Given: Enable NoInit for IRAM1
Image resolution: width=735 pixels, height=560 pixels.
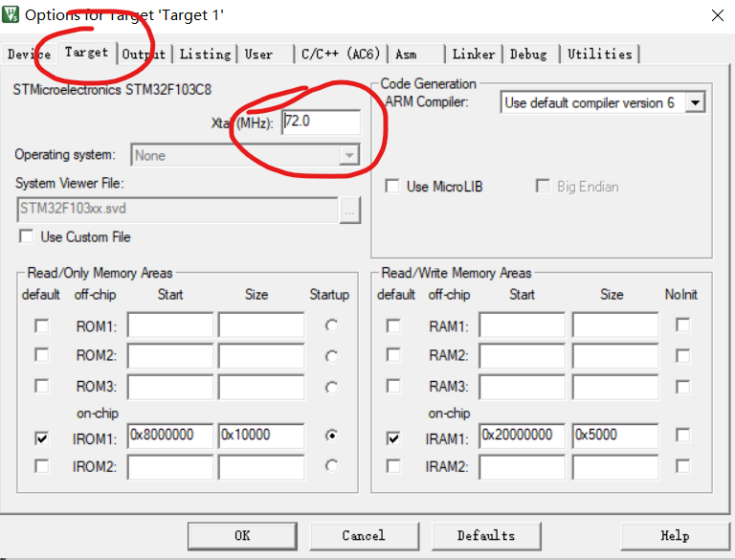Looking at the screenshot, I should tap(683, 435).
